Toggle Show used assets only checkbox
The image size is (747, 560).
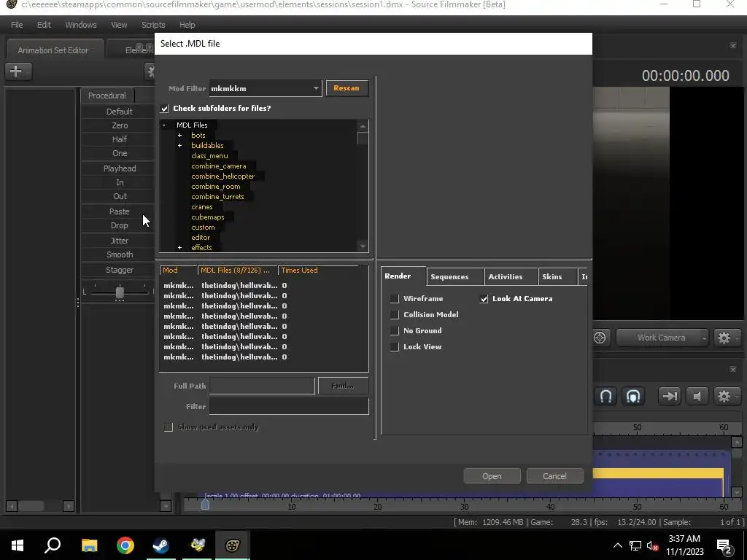click(169, 427)
